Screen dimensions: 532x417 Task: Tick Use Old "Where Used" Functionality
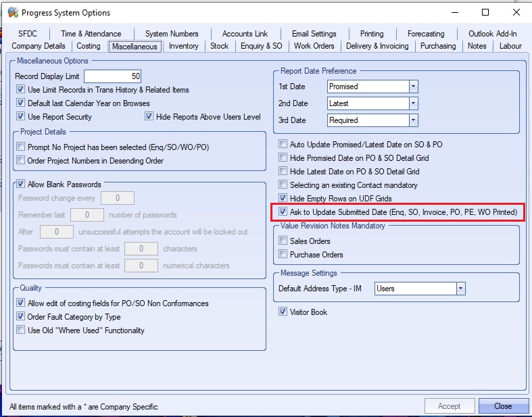21,330
